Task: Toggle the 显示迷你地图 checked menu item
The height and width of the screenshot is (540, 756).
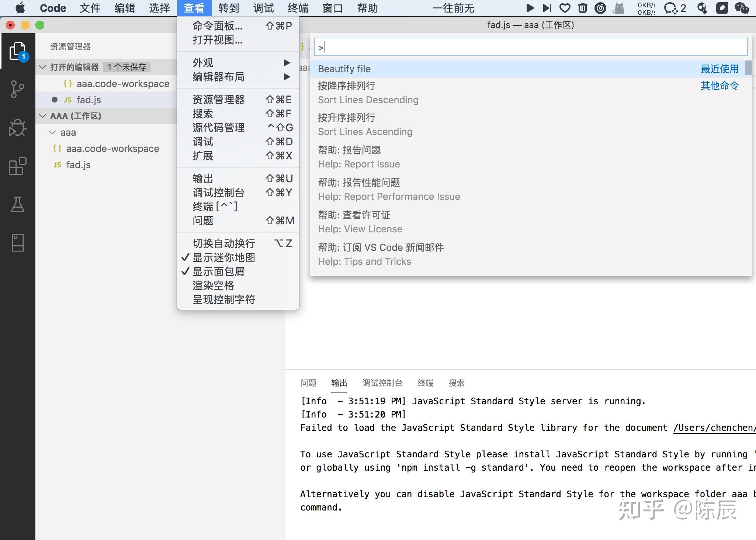Action: [223, 257]
